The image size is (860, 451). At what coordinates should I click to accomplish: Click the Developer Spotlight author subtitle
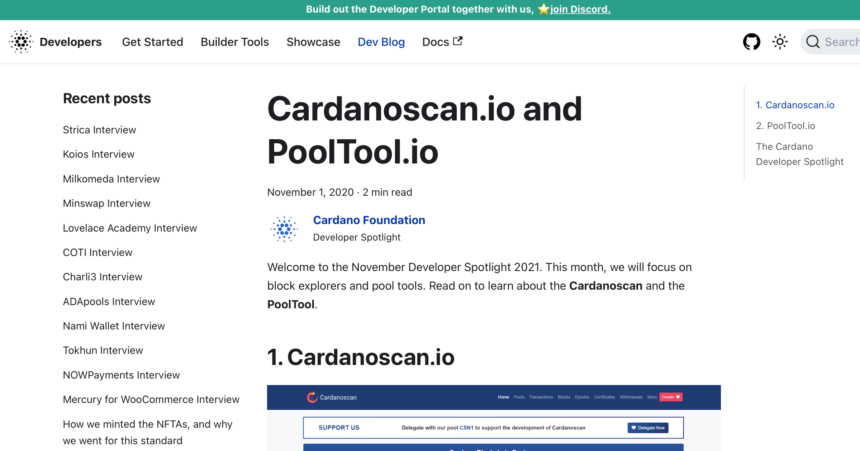point(357,238)
